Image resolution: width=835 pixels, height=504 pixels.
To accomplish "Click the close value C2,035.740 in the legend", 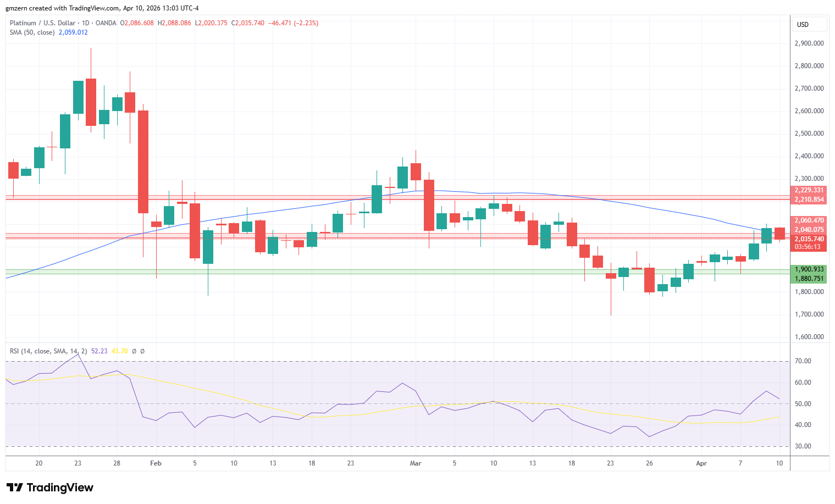I will click(247, 23).
